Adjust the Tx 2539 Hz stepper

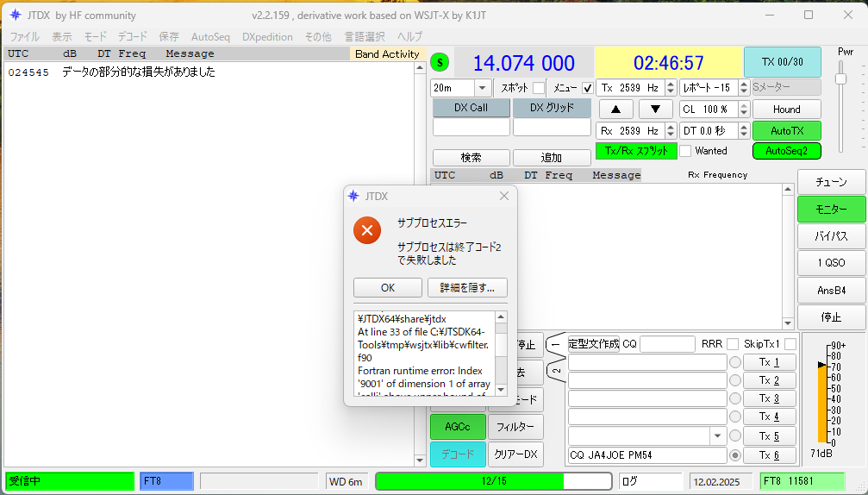(671, 87)
